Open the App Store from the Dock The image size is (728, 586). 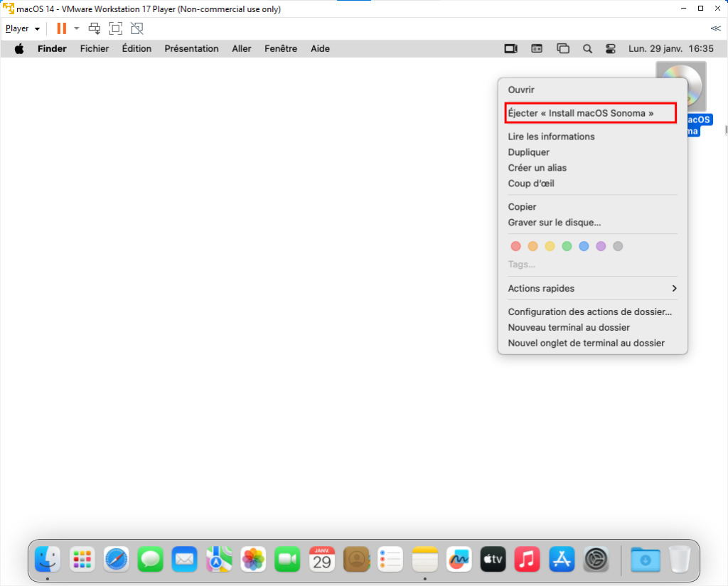(561, 560)
